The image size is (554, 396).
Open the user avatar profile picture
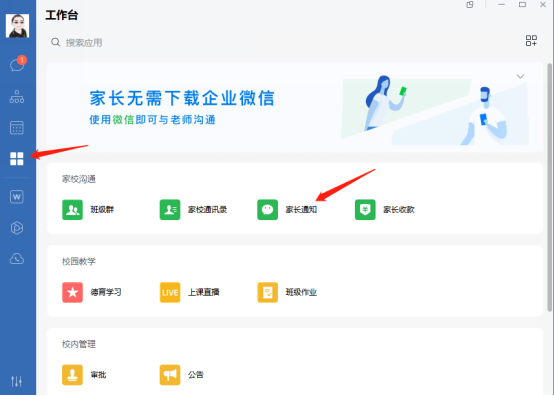pyautogui.click(x=17, y=26)
